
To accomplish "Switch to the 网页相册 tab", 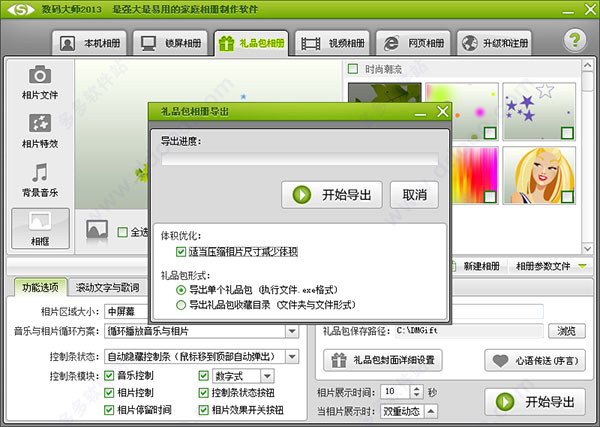I will (x=413, y=43).
